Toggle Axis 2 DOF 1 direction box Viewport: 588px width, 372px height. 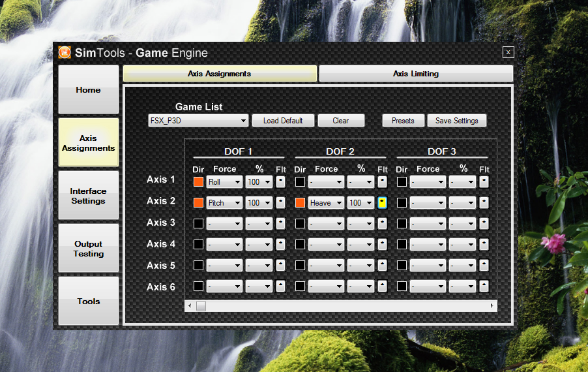coord(198,203)
